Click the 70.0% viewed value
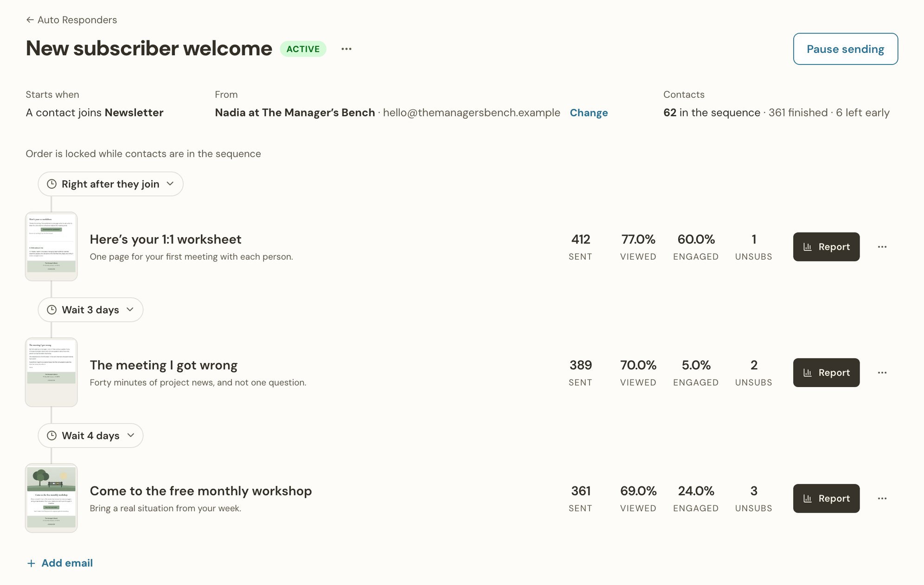 [x=638, y=365]
